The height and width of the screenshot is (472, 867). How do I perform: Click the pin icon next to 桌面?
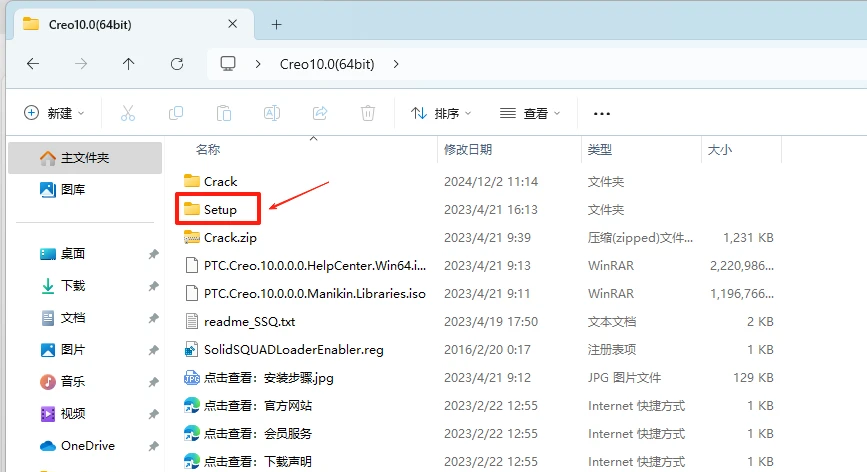[x=153, y=254]
